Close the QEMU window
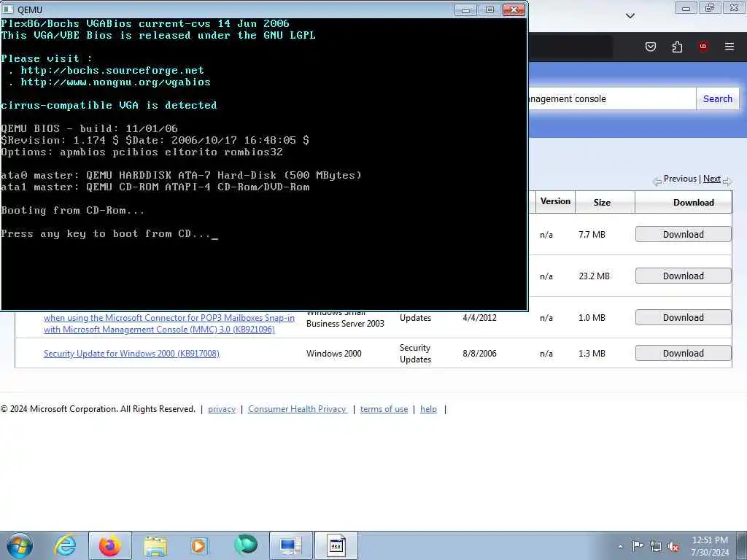The height and width of the screenshot is (560, 747). coord(514,9)
